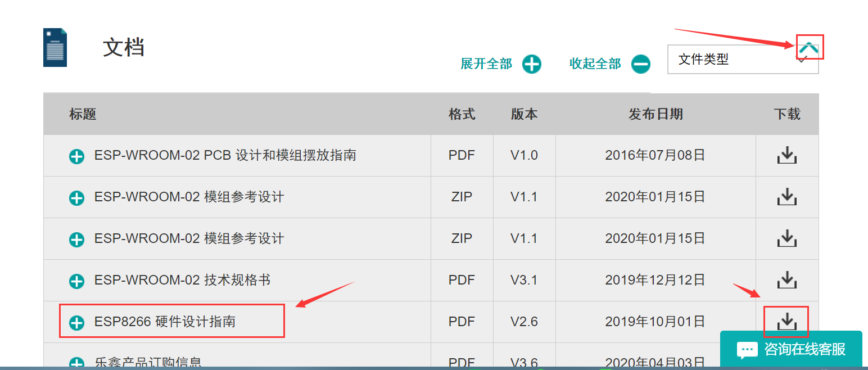Open ESP8266 硬件设计指南 title link
The width and height of the screenshot is (868, 370).
165,322
